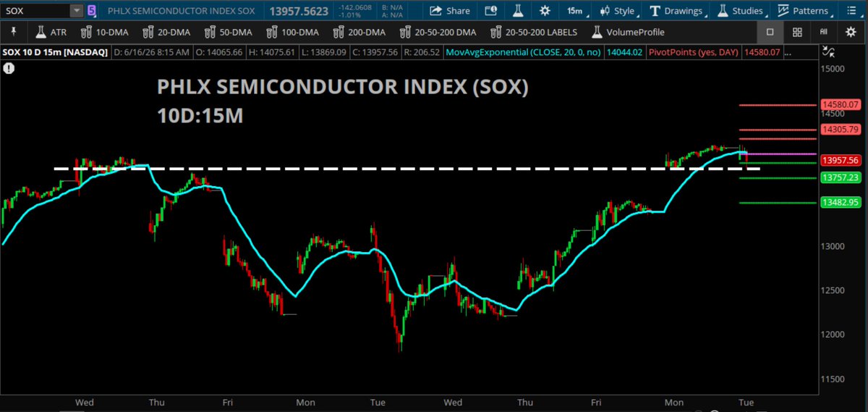868x412 pixels.
Task: Open the list menu icon at top right
Action: pyautogui.click(x=852, y=11)
